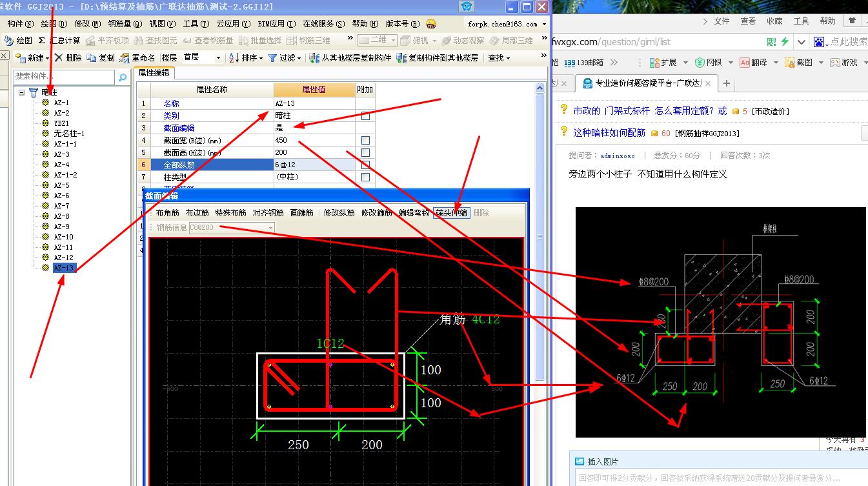Viewport: 868px width, 486px height.
Task: Switch to the 属性编辑 tab
Action: [154, 73]
